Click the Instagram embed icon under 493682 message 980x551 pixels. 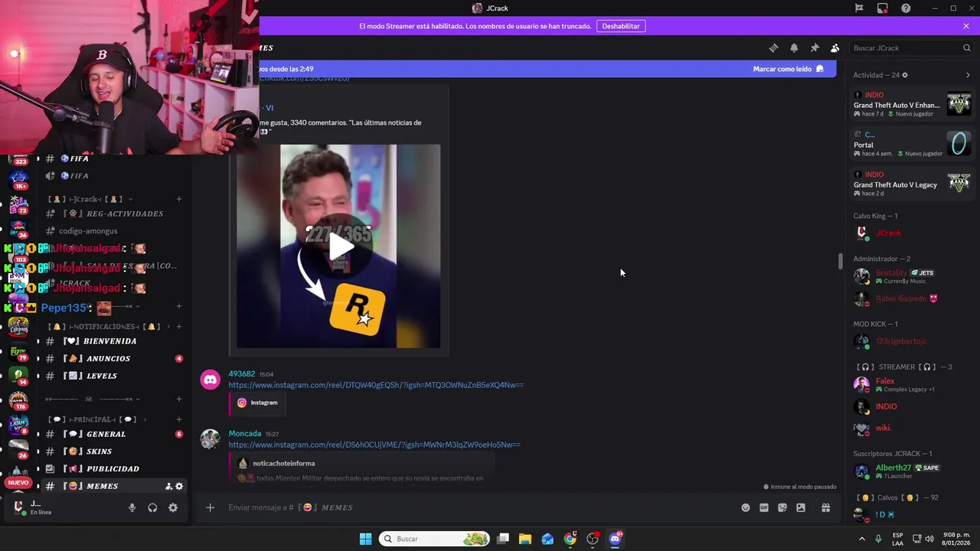pyautogui.click(x=242, y=403)
